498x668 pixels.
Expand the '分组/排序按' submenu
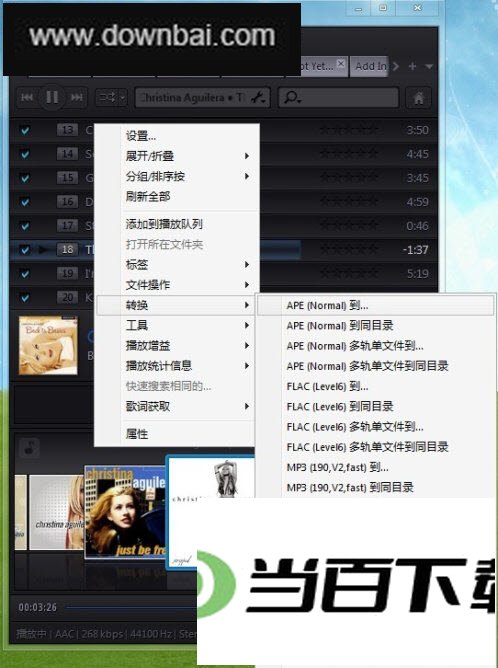178,176
